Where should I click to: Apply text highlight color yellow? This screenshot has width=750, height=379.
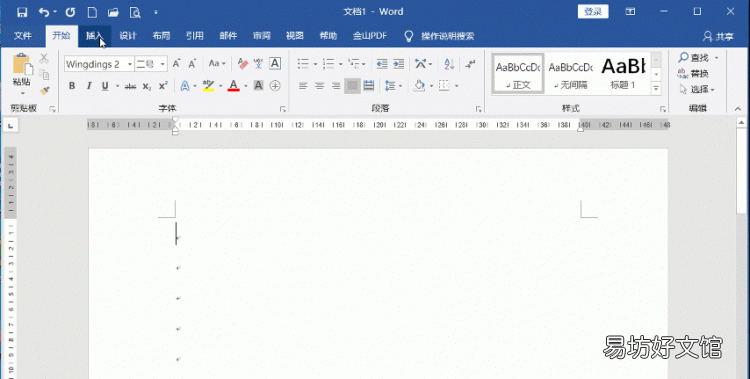[x=208, y=86]
